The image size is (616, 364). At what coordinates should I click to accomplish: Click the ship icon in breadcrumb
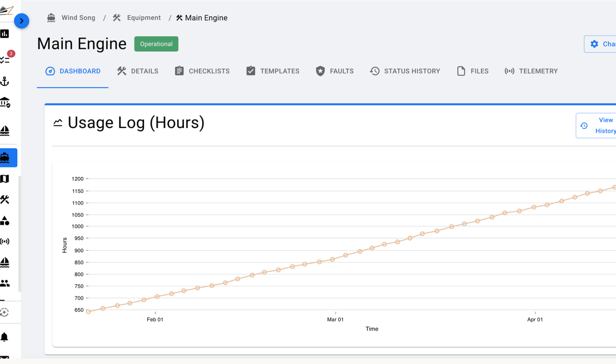click(x=51, y=18)
